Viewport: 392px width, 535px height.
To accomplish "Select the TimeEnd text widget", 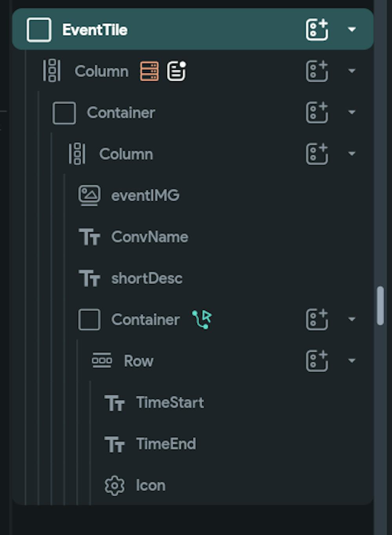I will pyautogui.click(x=166, y=444).
